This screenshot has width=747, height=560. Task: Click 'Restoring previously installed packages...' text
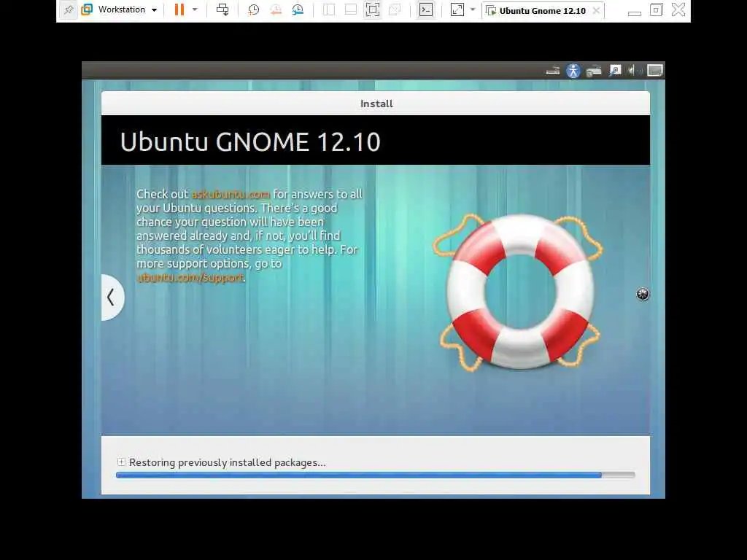(228, 462)
